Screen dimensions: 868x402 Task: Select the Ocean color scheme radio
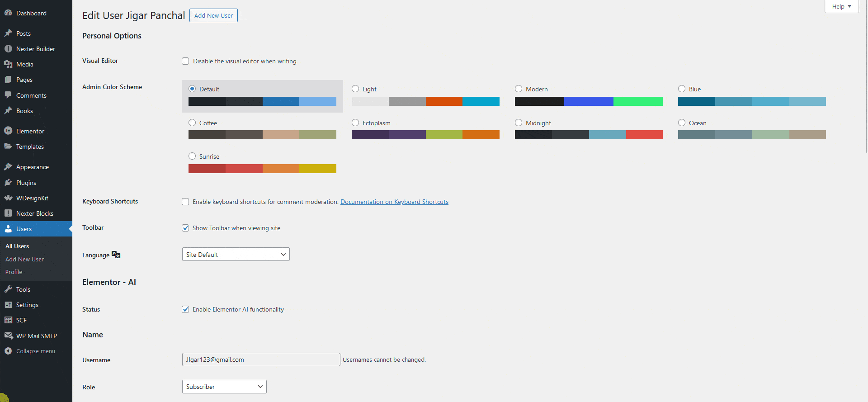pos(682,123)
